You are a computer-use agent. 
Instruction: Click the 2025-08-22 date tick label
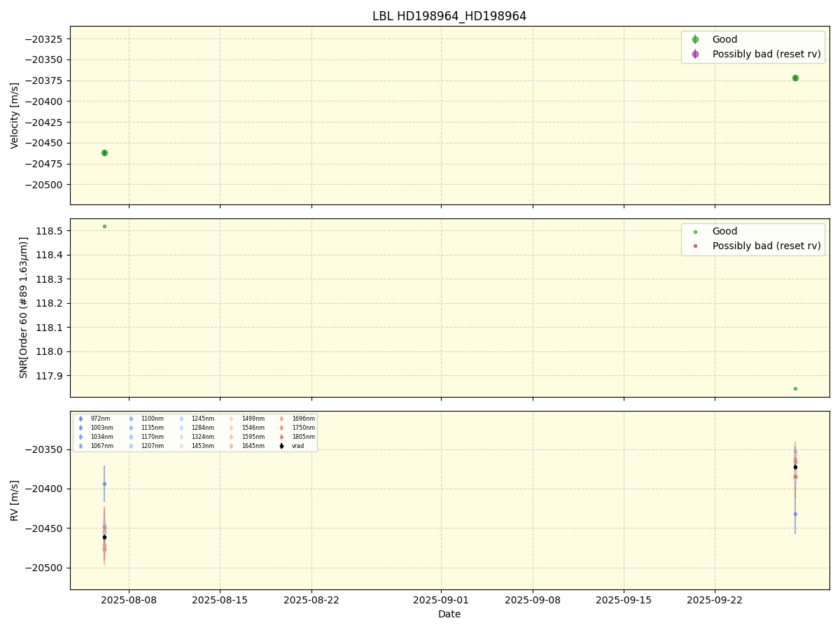pyautogui.click(x=311, y=600)
